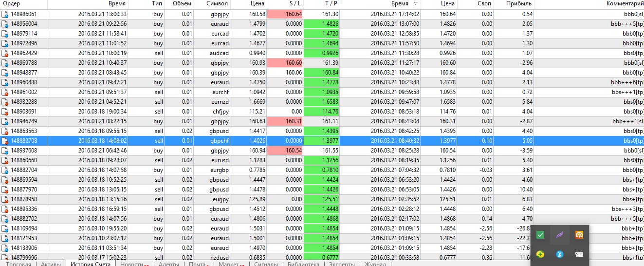
Task: Click the sell order icon for order 148962429
Action: [5, 53]
